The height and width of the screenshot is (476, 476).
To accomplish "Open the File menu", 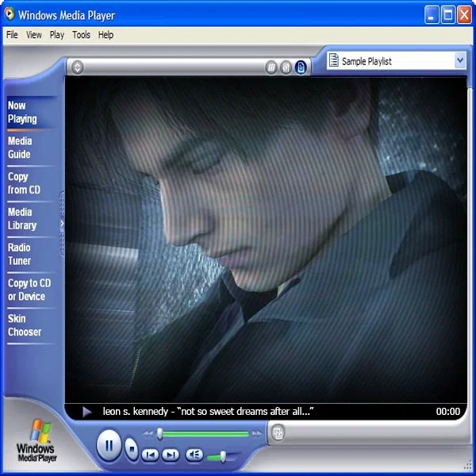I will point(12,35).
